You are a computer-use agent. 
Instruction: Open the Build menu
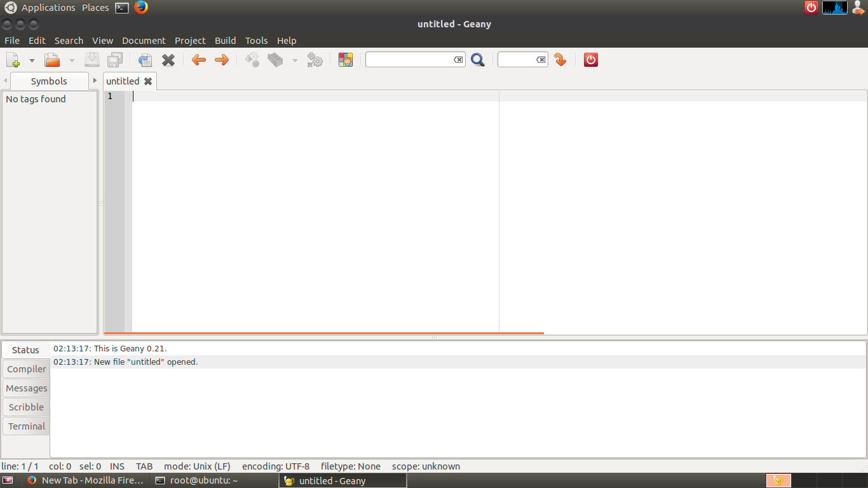tap(225, 40)
